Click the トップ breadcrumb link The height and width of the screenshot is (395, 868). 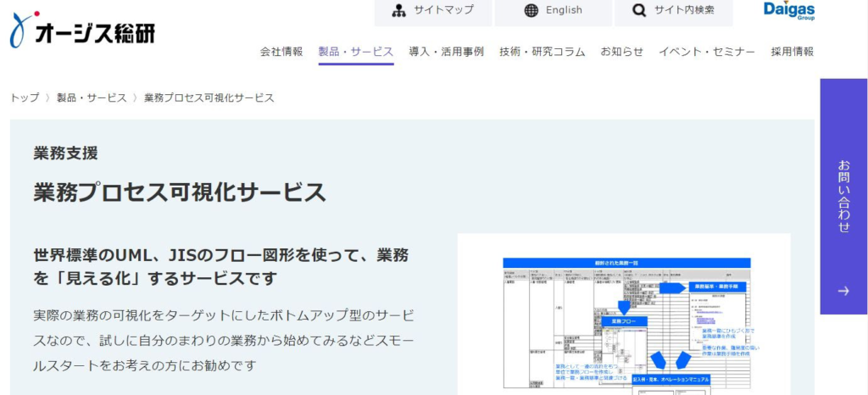pos(25,97)
